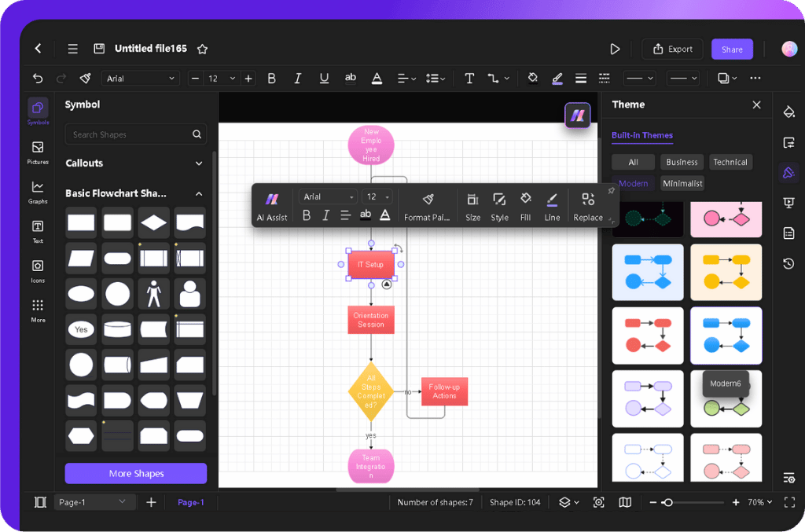
Task: Click the Fill option in the floating toolbar
Action: 525,205
